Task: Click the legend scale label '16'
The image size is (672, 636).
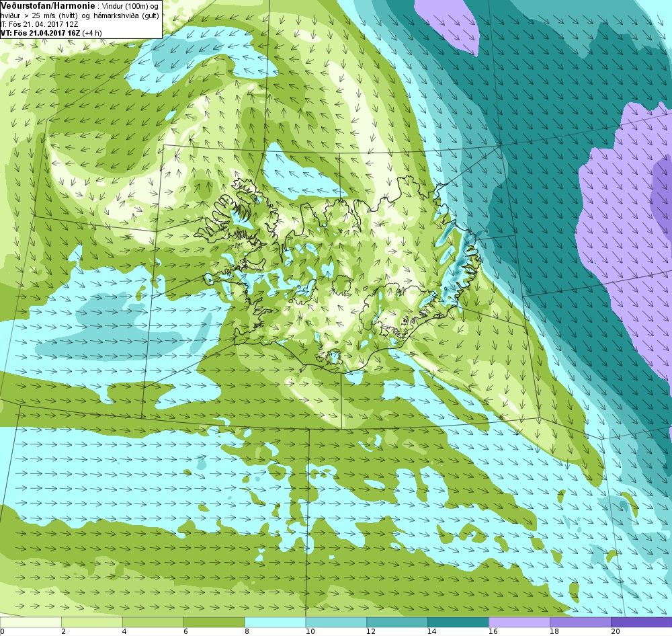Action: (x=493, y=631)
